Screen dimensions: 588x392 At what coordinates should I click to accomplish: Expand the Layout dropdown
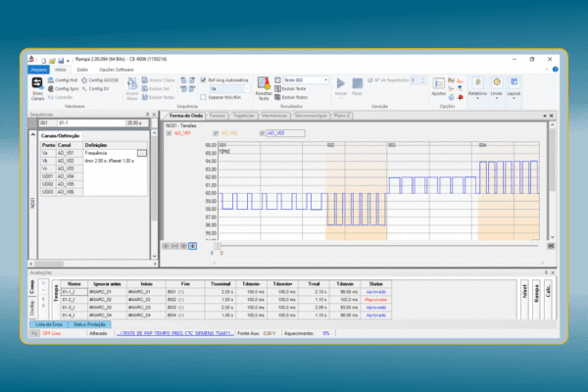tap(514, 98)
